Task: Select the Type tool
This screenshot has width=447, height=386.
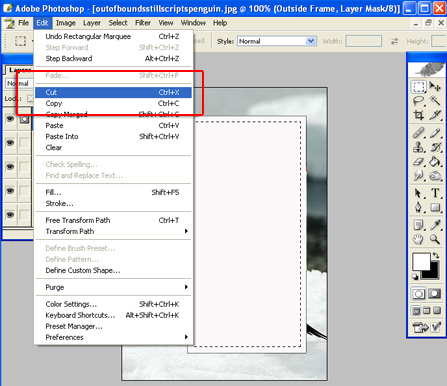Action: [435, 193]
